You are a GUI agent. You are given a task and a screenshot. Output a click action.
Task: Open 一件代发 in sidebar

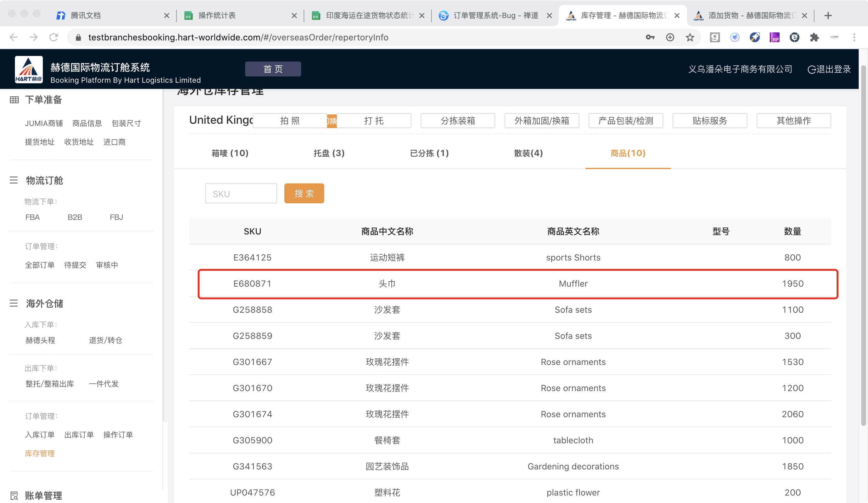pyautogui.click(x=104, y=384)
